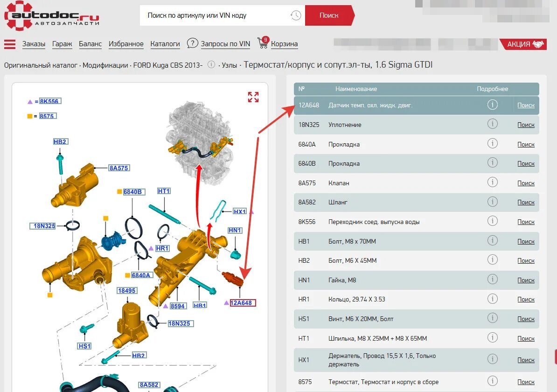Show info icon for HN1 Гайка
Viewport: 557px width, 392px height.
click(x=492, y=280)
